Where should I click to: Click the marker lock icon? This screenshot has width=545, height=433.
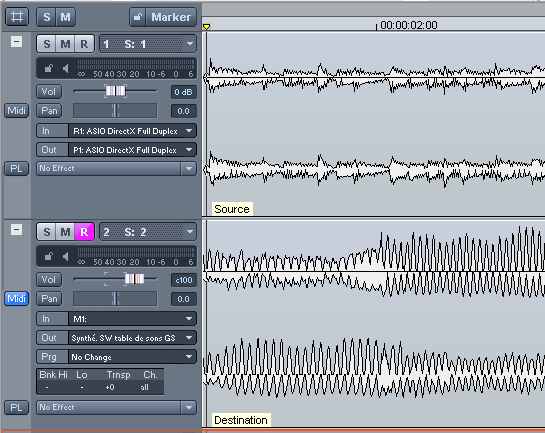138,17
